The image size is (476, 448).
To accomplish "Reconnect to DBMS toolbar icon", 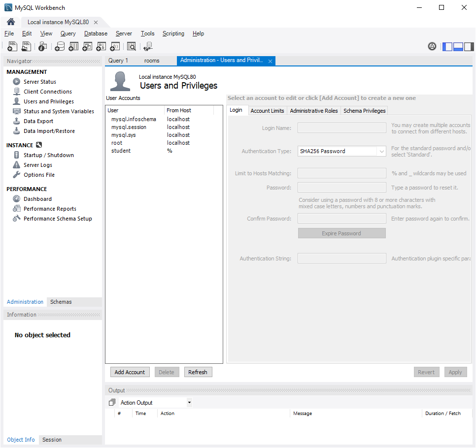I will tap(148, 46).
